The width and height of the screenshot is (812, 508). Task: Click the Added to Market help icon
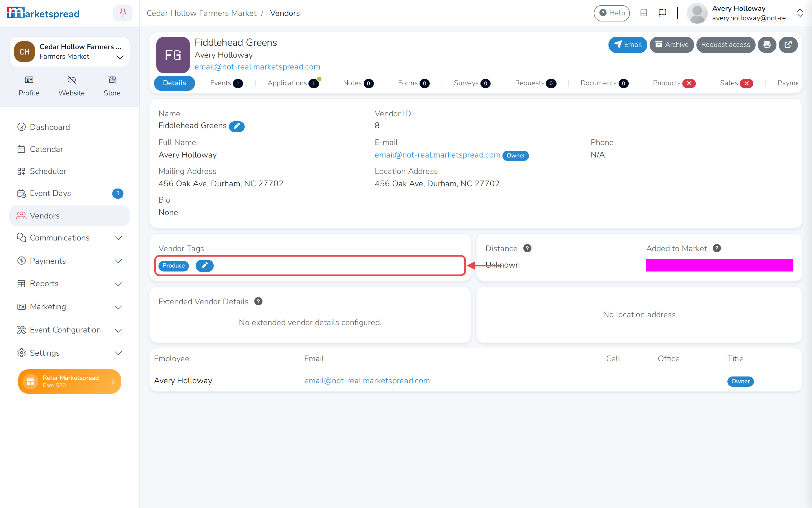tap(717, 248)
